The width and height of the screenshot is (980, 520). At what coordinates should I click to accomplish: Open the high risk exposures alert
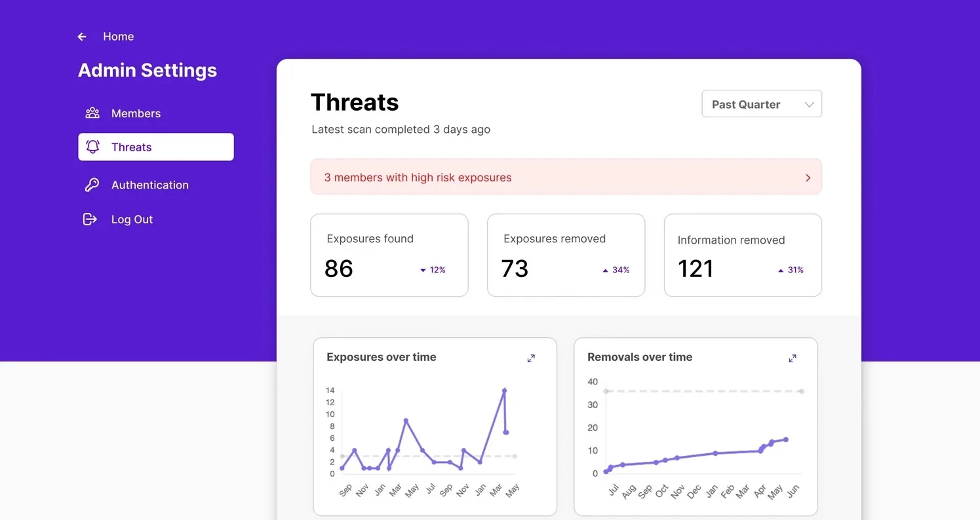[566, 177]
